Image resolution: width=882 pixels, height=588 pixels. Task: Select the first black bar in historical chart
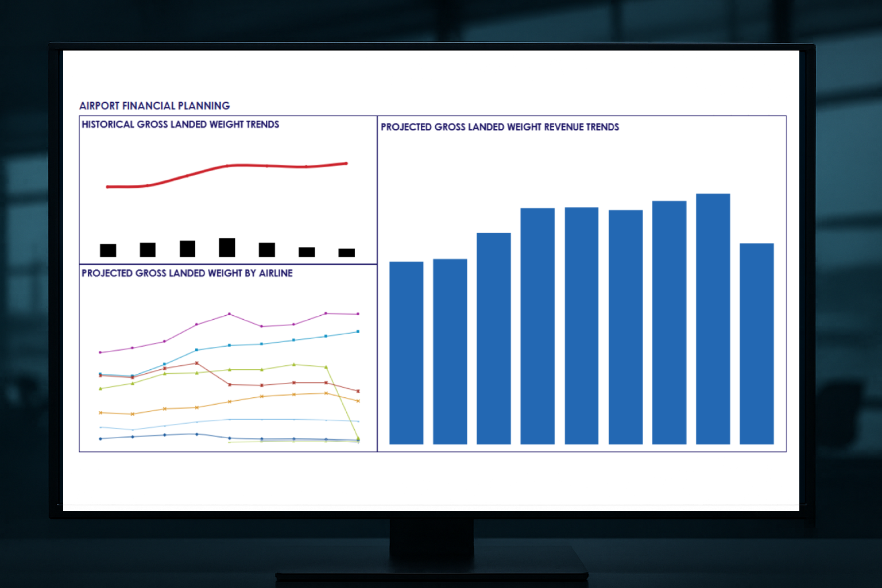pyautogui.click(x=108, y=250)
